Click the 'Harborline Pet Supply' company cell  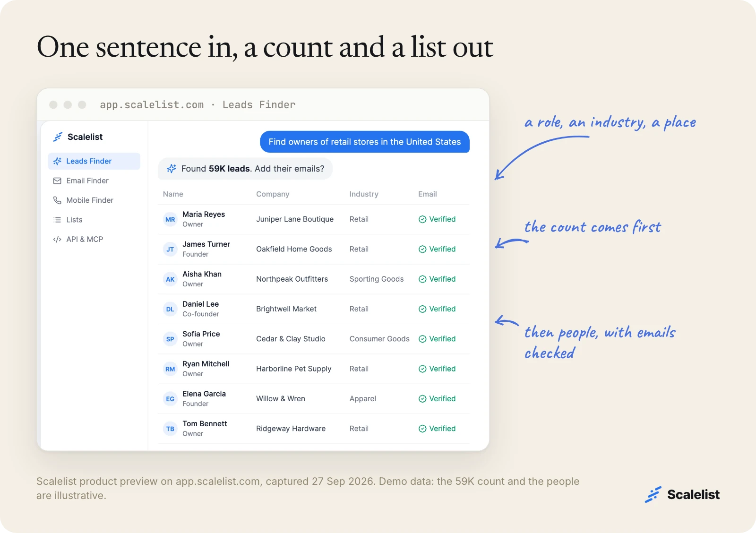point(294,369)
